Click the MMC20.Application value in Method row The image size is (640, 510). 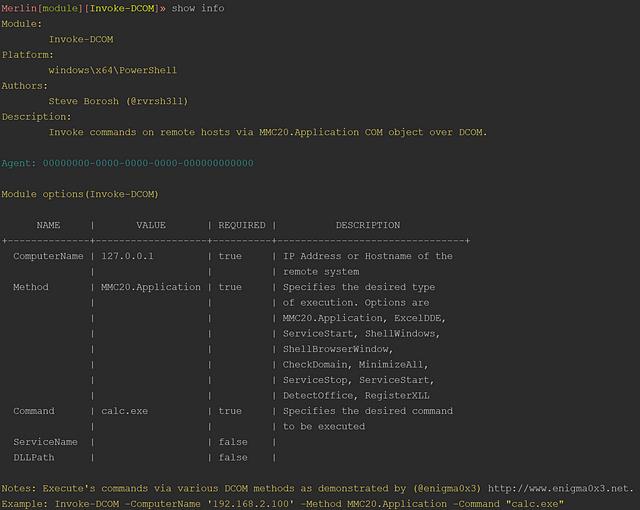coord(151,287)
